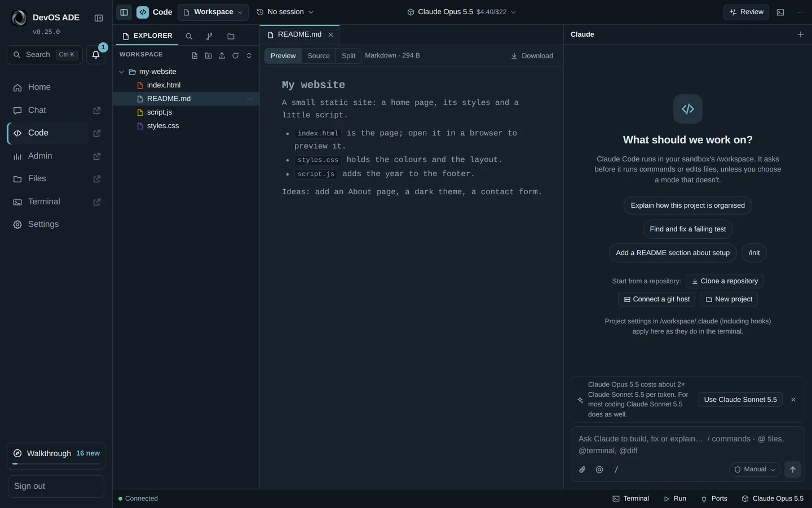The height and width of the screenshot is (508, 812).
Task: Attach a file with the paperclip icon
Action: pyautogui.click(x=582, y=470)
